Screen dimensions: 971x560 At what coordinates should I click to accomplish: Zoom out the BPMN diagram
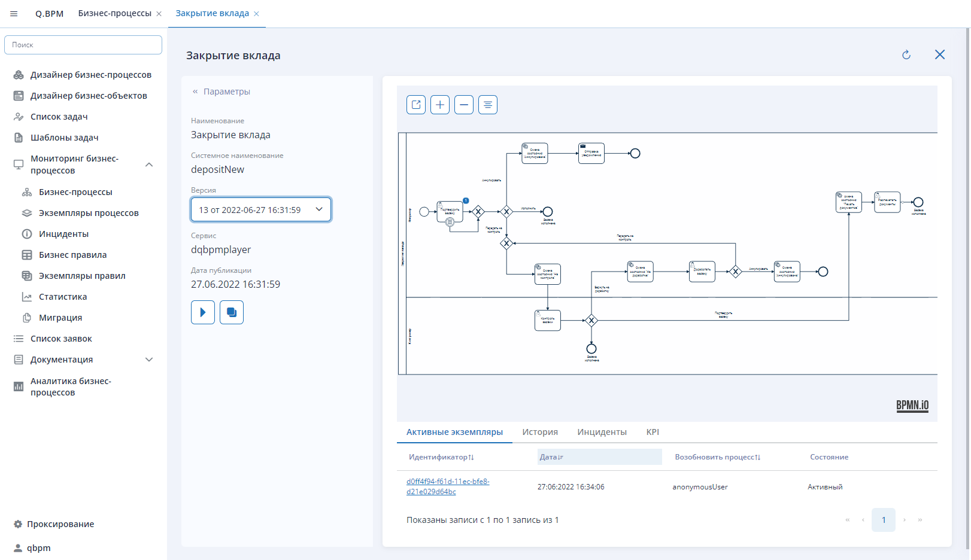[x=464, y=105]
